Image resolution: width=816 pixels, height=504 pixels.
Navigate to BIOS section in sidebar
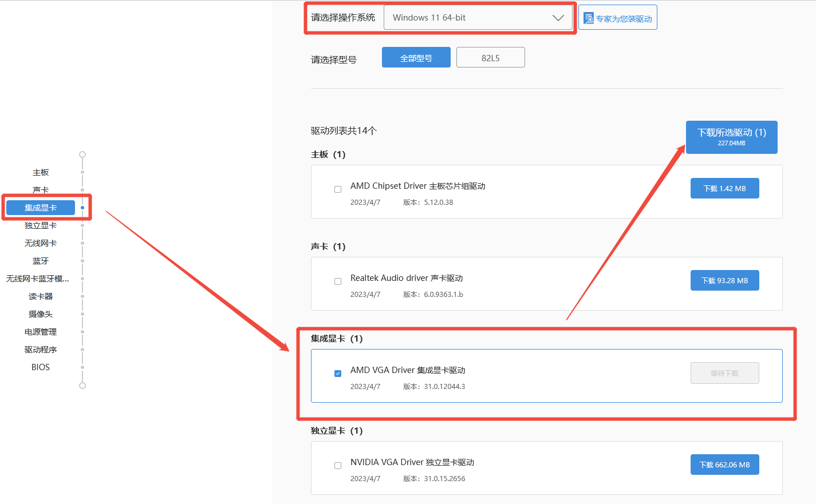pyautogui.click(x=41, y=367)
